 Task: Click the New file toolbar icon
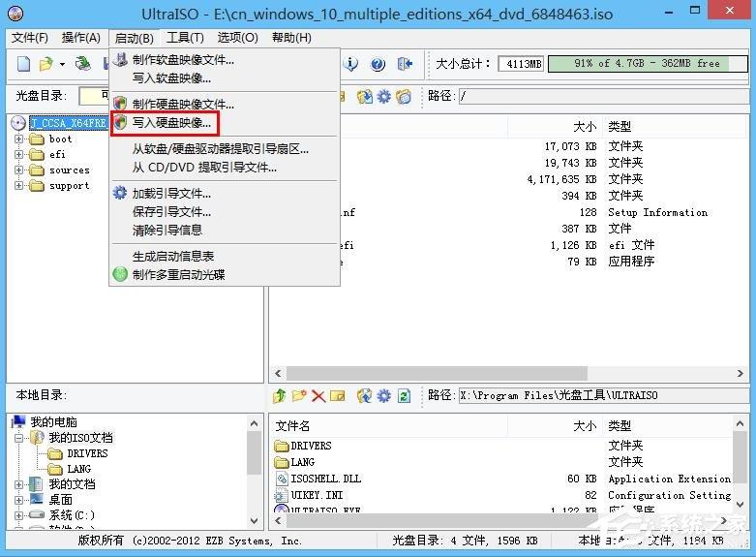point(23,64)
